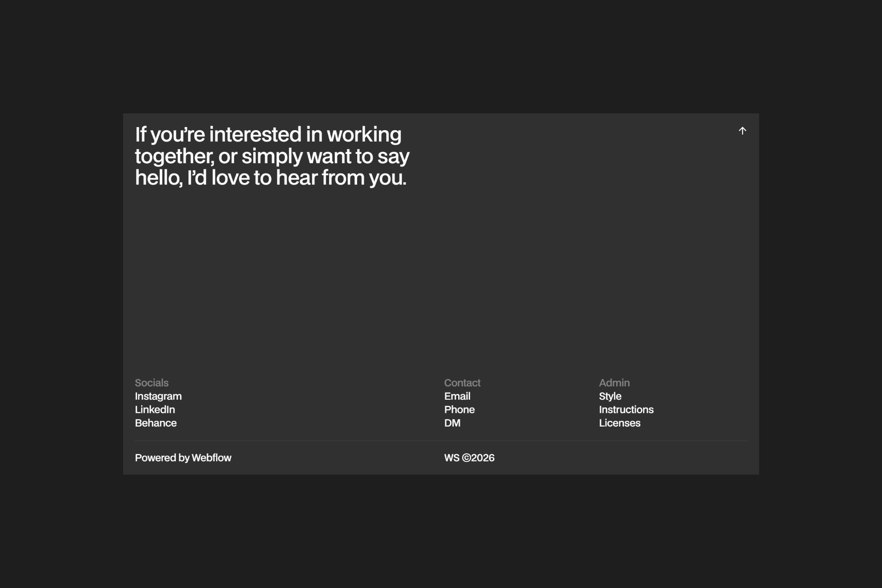Image resolution: width=882 pixels, height=588 pixels.
Task: Click the word 'working' in the headline
Action: click(364, 135)
